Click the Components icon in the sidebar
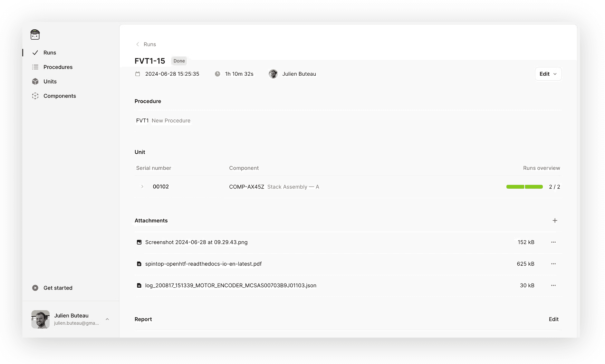 click(35, 96)
